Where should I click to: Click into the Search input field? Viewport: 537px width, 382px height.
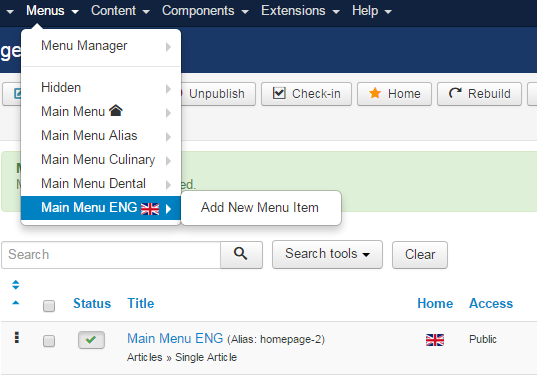[x=111, y=255]
